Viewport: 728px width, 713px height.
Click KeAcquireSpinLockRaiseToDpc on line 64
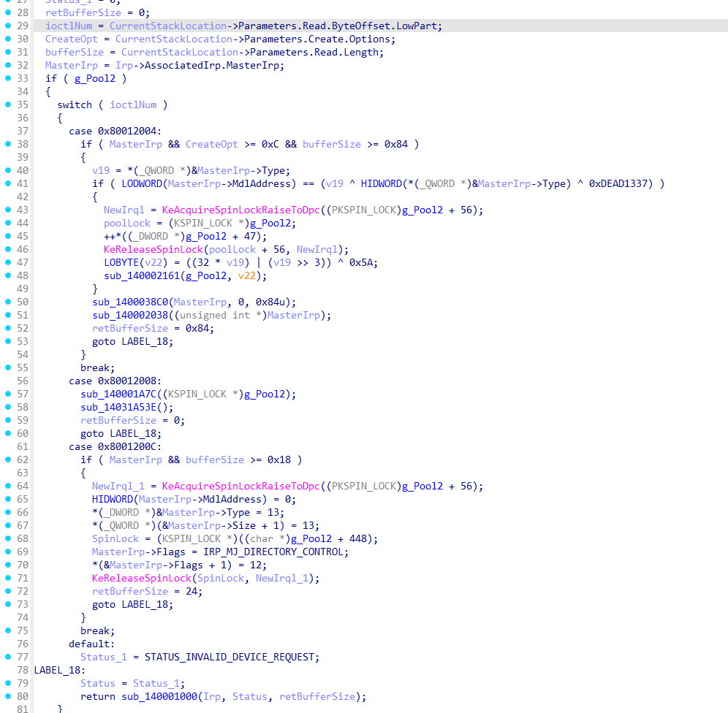pos(241,486)
